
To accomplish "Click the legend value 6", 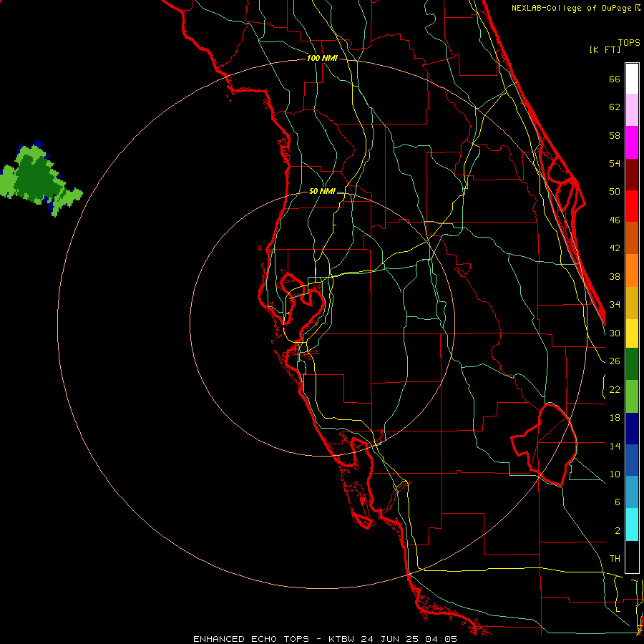I will (617, 502).
